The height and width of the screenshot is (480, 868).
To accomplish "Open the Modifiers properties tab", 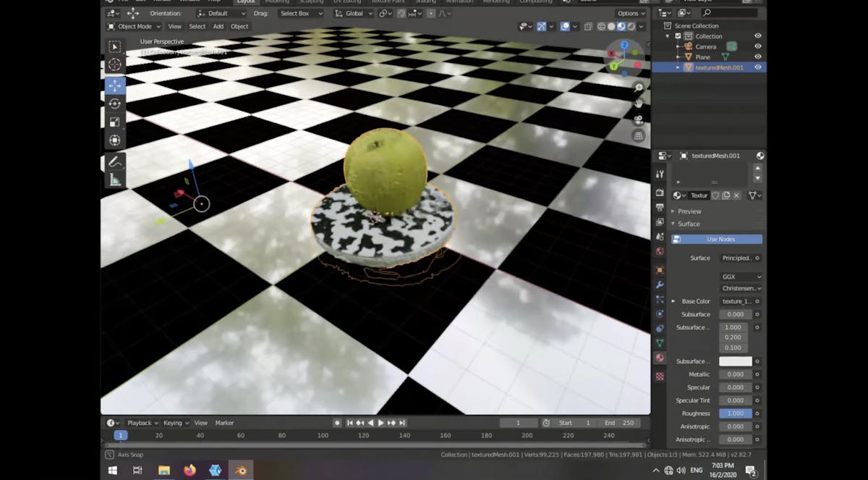I will coord(660,285).
